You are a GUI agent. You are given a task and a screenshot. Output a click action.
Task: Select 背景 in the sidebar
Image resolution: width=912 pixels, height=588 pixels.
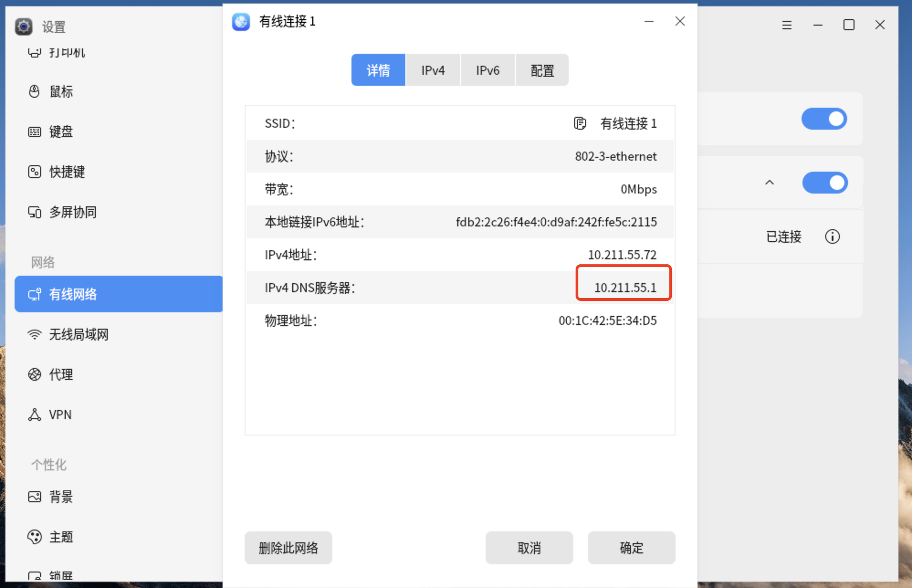pos(61,497)
